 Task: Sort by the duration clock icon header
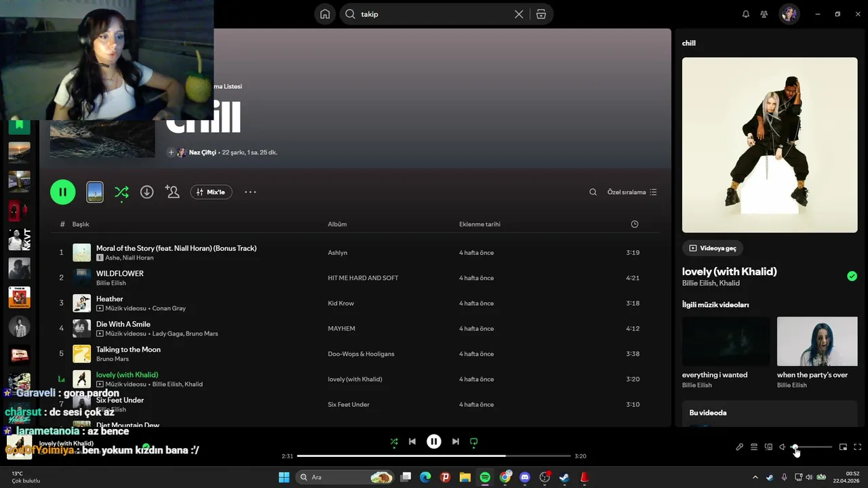[x=634, y=224]
